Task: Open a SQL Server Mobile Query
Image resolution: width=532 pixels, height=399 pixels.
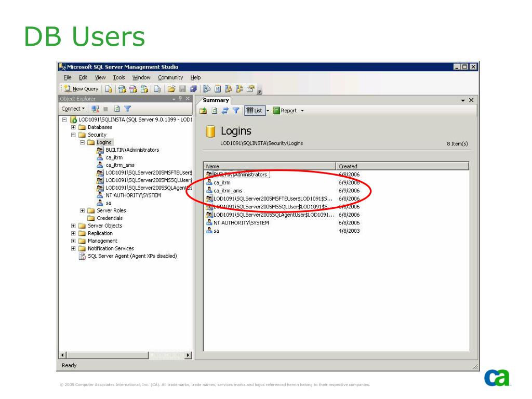Action: pyautogui.click(x=157, y=89)
